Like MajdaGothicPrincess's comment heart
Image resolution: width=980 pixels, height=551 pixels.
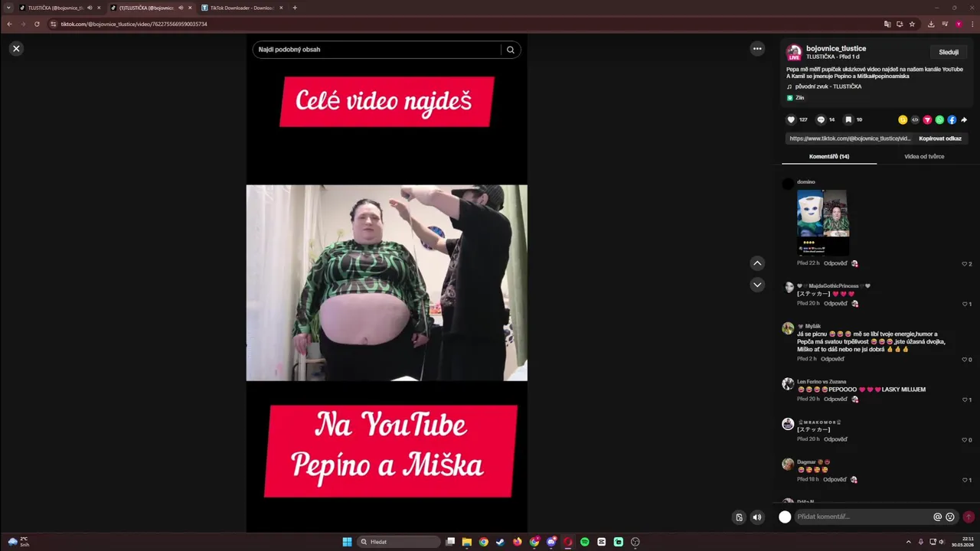[x=965, y=304]
